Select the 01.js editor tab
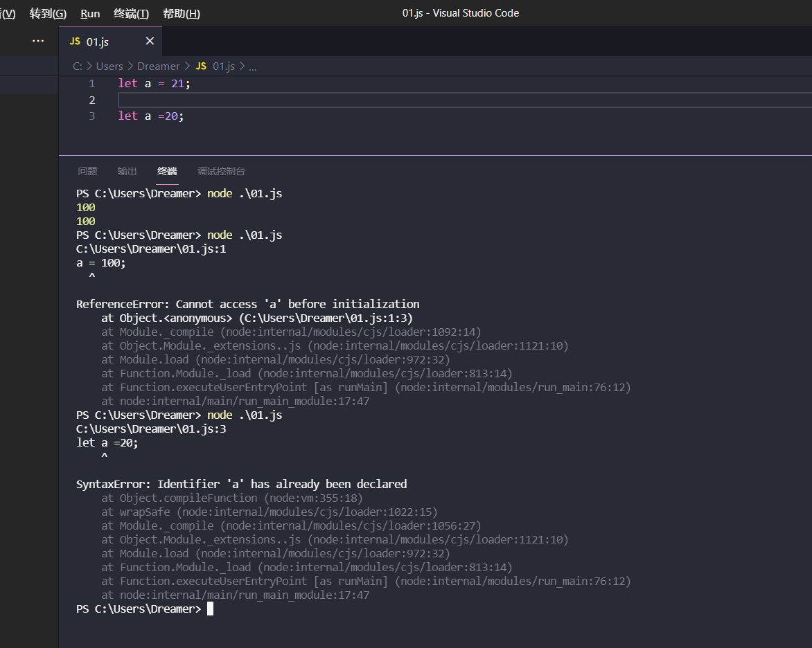 (x=110, y=42)
